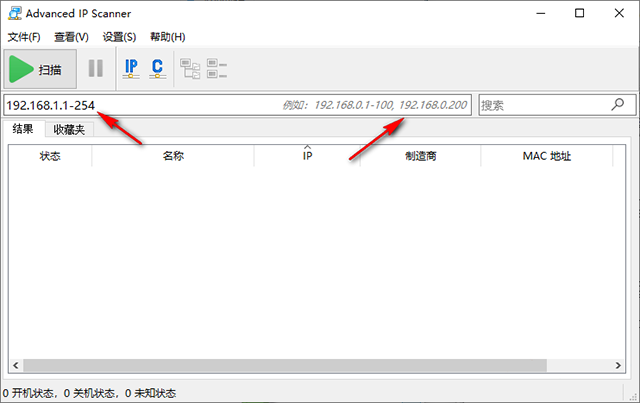Click the magnifier search icon
This screenshot has width=640, height=403.
click(618, 104)
